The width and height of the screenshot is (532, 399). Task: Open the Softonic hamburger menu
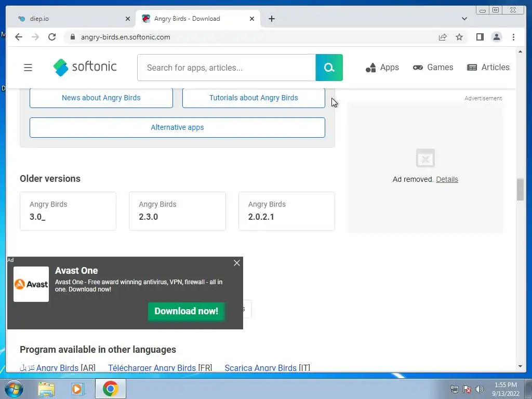(28, 68)
